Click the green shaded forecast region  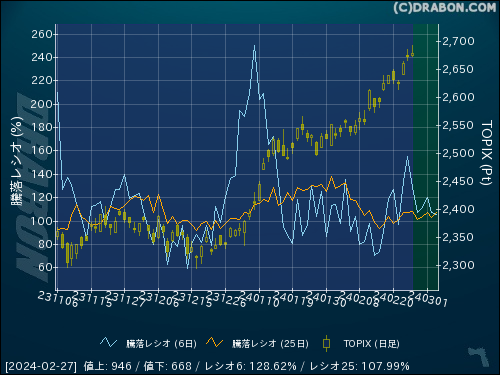(x=426, y=157)
